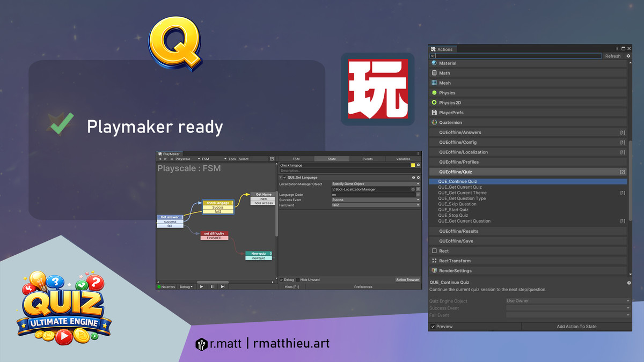Open QUE_Set Language action settings gear
Viewport: 644px width, 362px height.
[x=418, y=178]
